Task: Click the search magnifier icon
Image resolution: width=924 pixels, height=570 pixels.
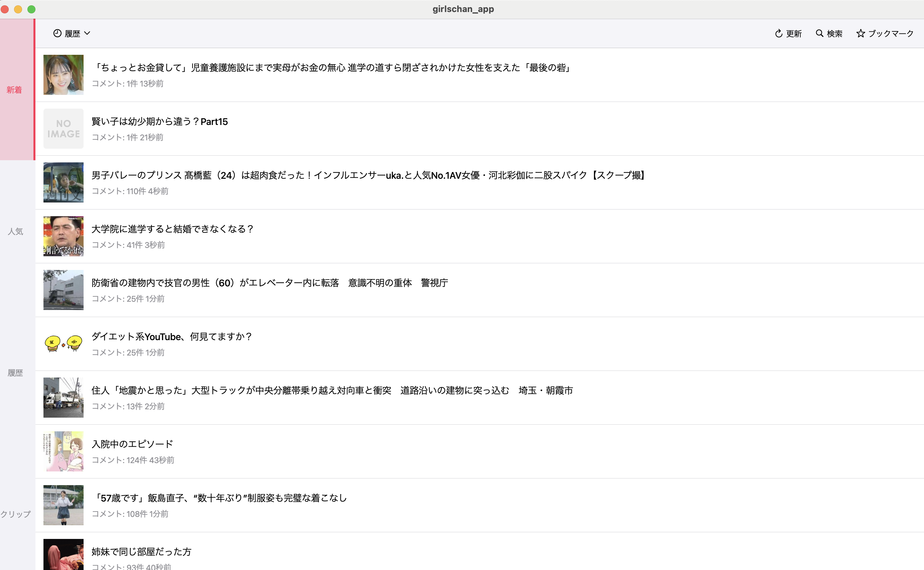Action: 819,33
